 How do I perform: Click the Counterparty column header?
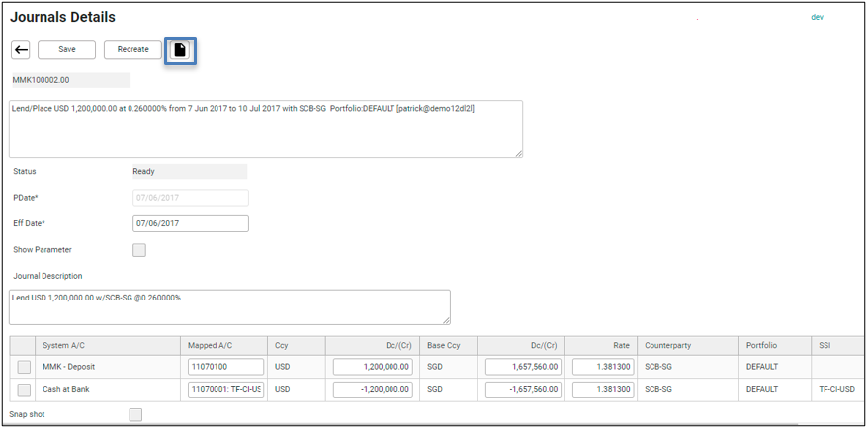point(666,345)
